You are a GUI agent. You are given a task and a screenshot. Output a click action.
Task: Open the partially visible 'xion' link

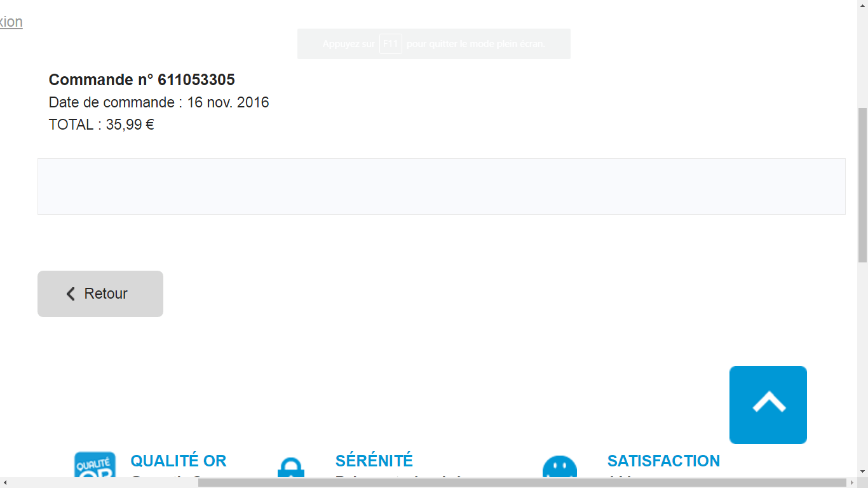11,22
